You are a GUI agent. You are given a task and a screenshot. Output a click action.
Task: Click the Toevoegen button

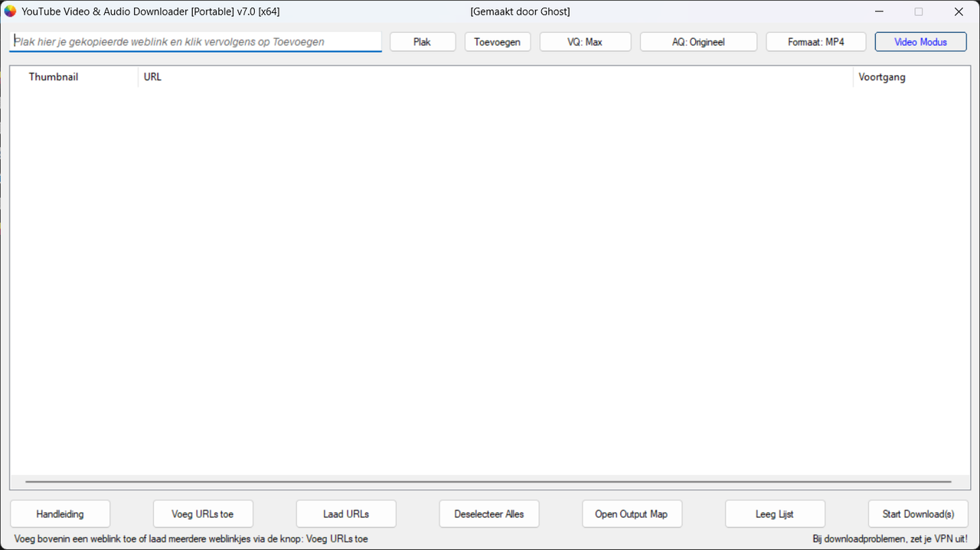point(498,42)
